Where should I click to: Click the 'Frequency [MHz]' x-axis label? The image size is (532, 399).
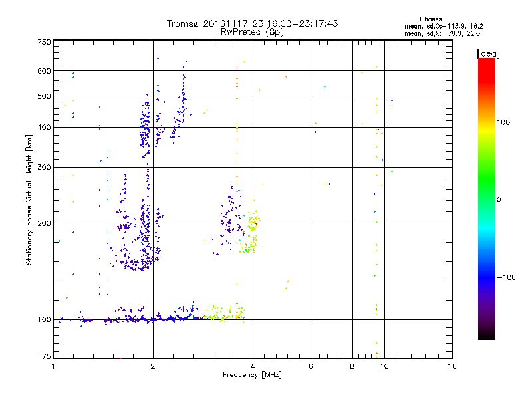pos(252,375)
